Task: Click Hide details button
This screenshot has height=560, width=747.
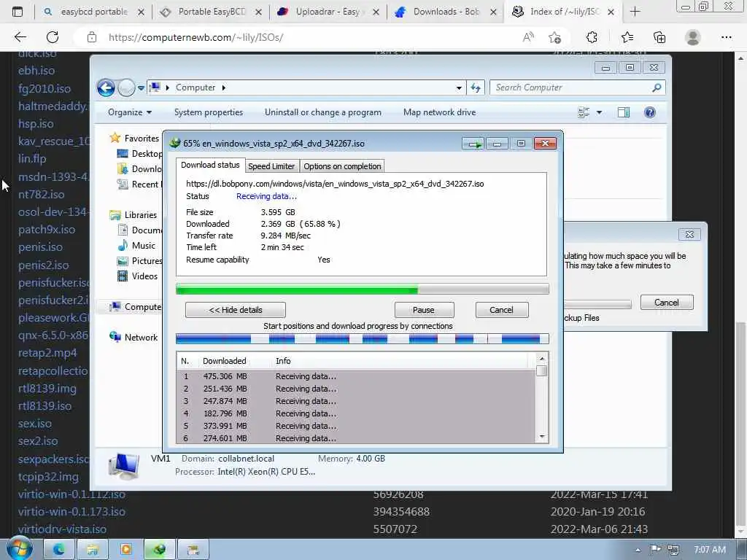Action: (x=236, y=310)
